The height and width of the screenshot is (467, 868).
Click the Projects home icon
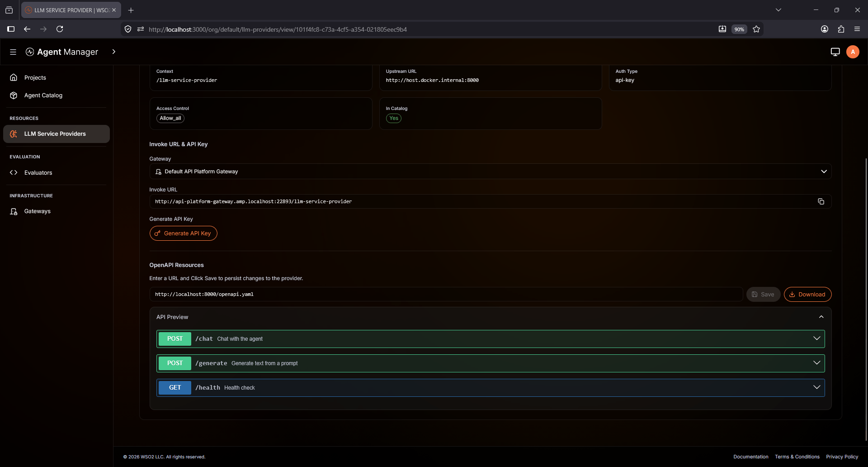pyautogui.click(x=14, y=78)
